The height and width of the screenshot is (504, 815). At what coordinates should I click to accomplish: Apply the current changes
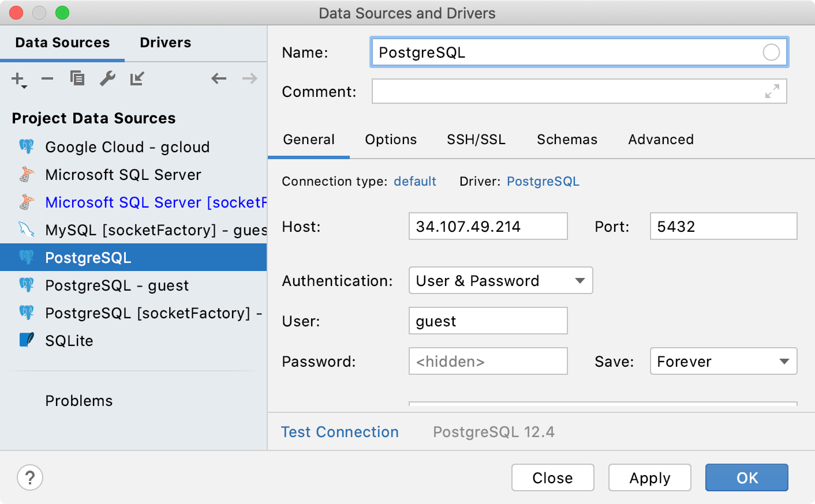tap(649, 477)
